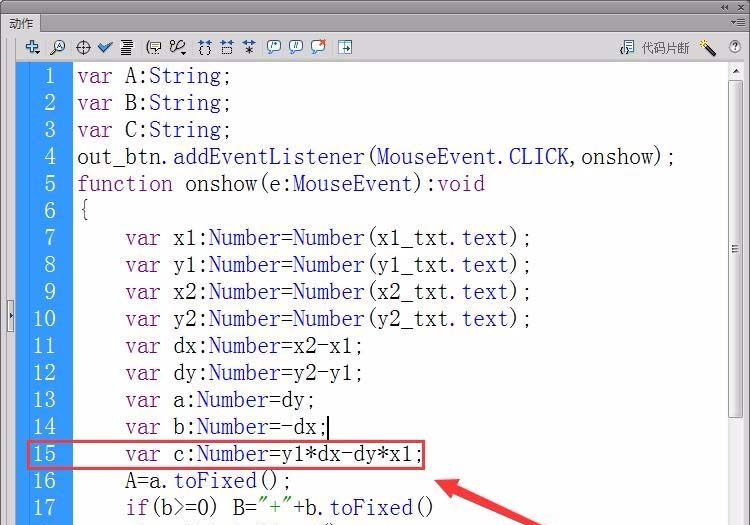Collapse between braces using the {} icon
Image resolution: width=750 pixels, height=525 pixels.
(205, 47)
